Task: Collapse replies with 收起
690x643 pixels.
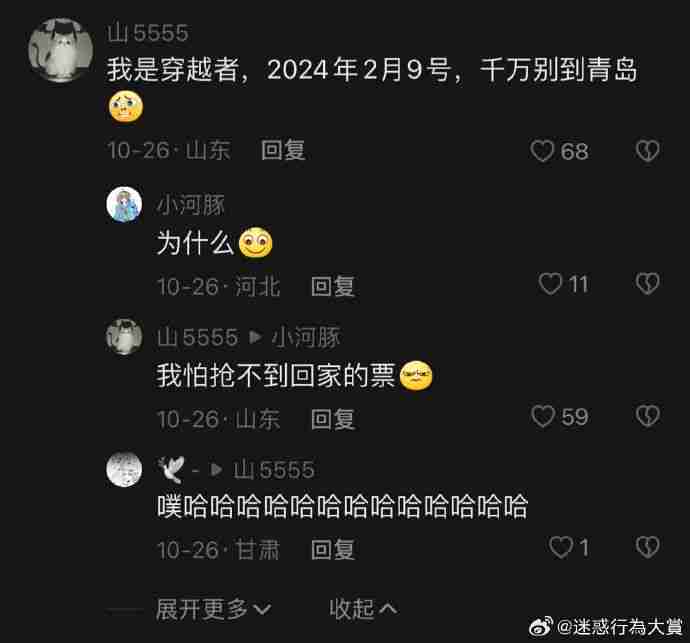Action: click(x=363, y=610)
